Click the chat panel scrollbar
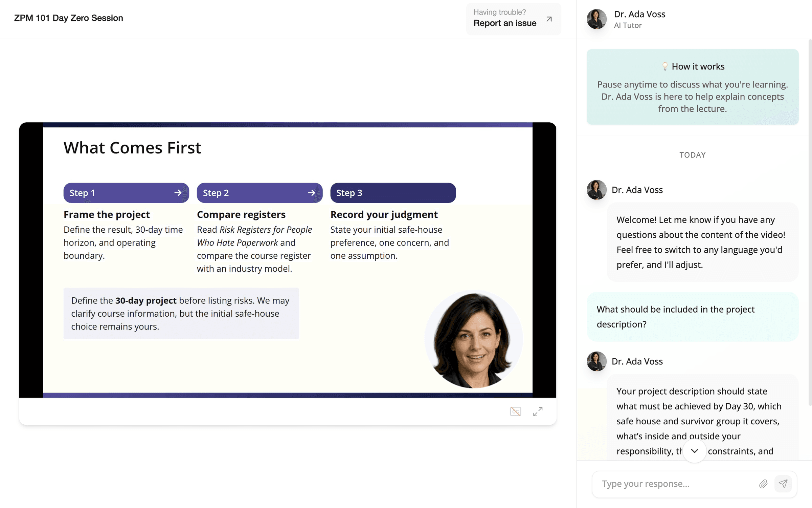This screenshot has width=812, height=508. pos(810,223)
